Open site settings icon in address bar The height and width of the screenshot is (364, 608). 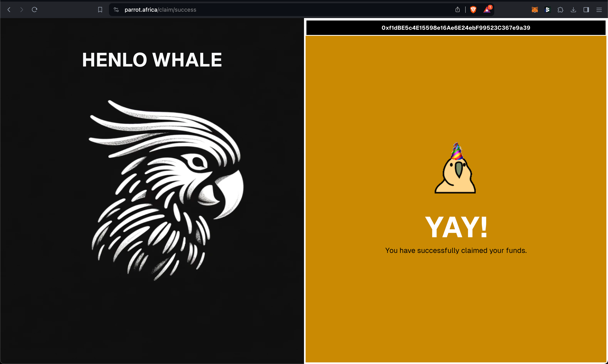click(x=116, y=10)
